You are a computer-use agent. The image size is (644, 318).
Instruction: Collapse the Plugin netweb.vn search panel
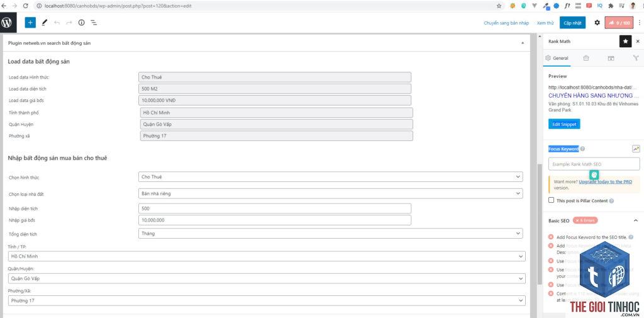[x=523, y=43]
